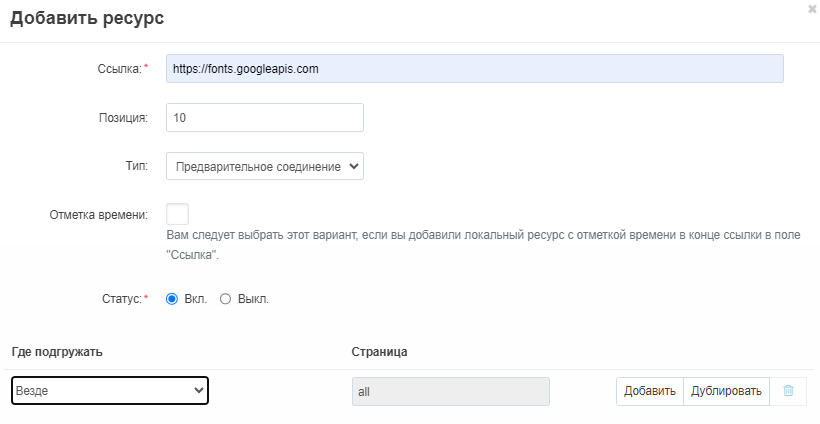Click the Статус: label
820x424 pixels.
pos(122,299)
